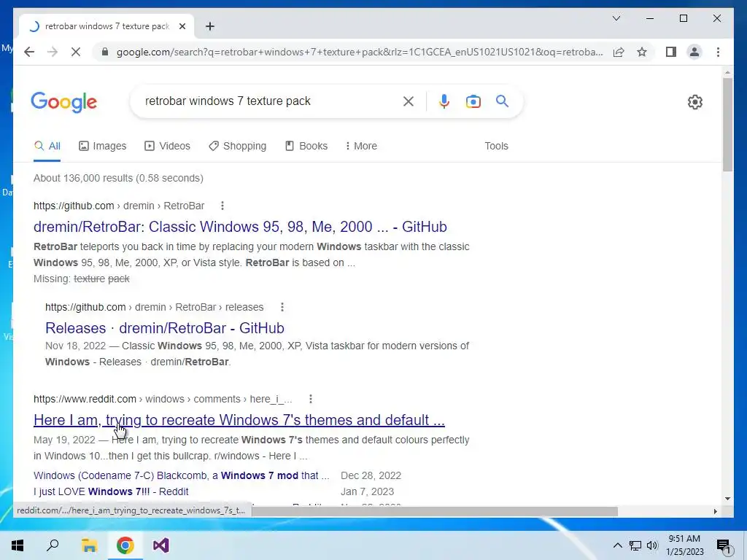
Task: Open the Here I am reddit result
Action: (x=239, y=420)
